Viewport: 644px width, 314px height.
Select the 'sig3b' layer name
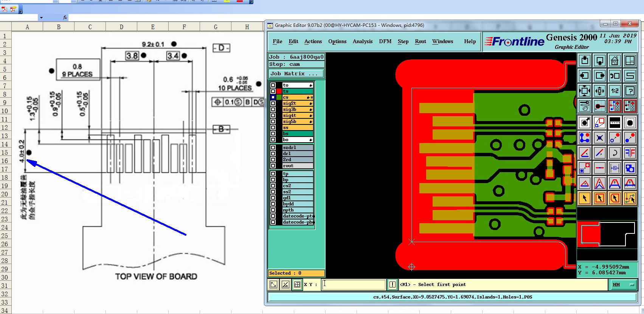[x=298, y=109]
